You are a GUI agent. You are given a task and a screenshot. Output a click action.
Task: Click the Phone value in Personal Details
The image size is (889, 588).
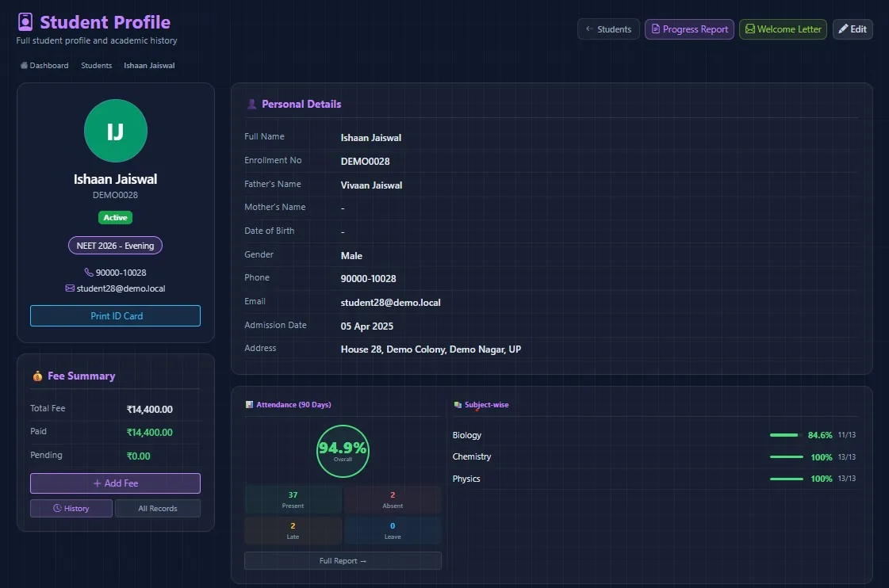pos(369,279)
